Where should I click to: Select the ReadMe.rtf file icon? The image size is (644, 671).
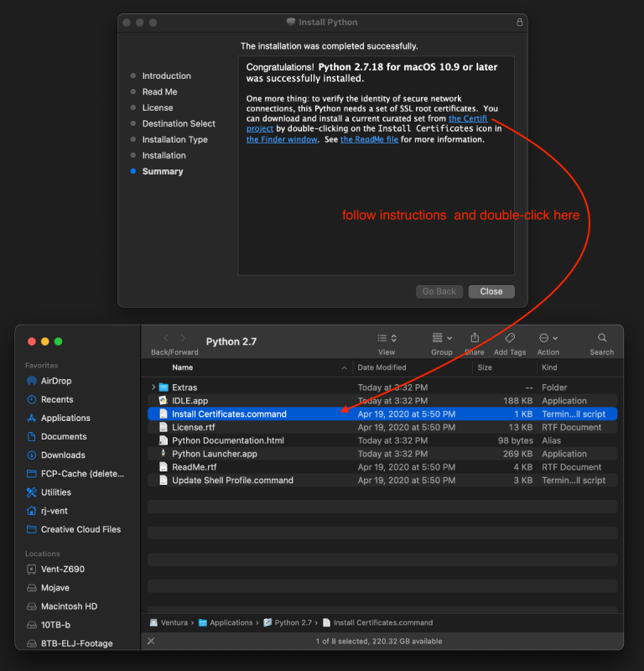coord(163,467)
